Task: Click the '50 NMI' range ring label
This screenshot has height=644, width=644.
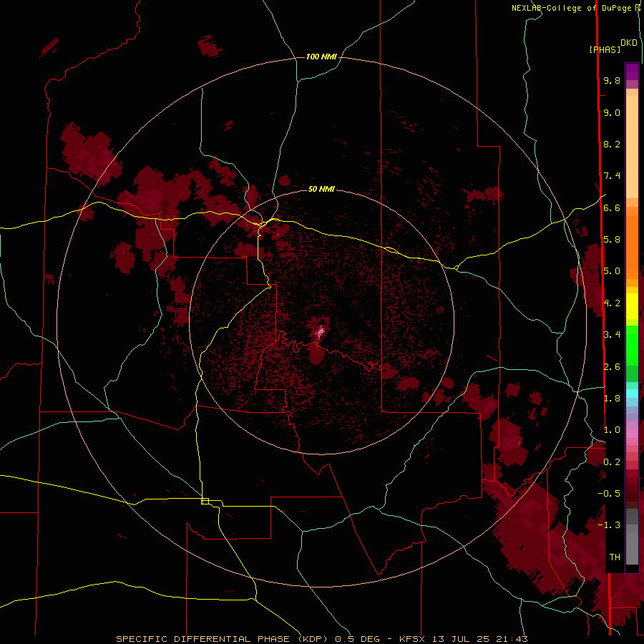Action: click(321, 189)
